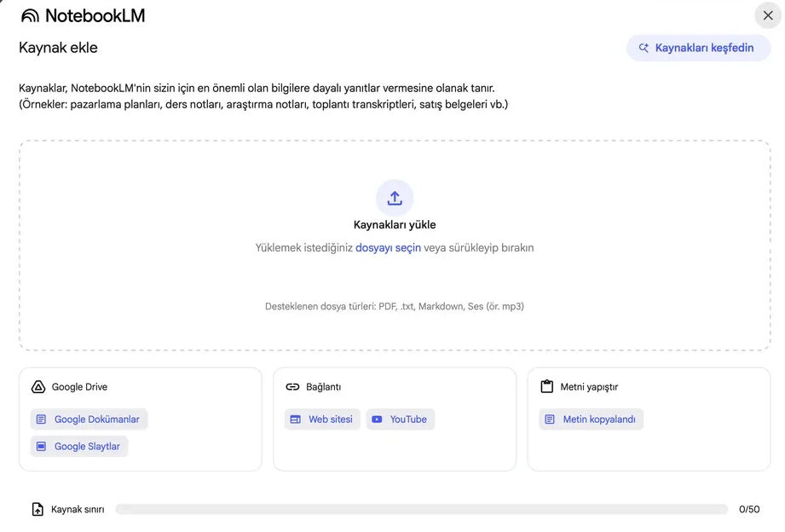Choose Metin kopyalandı paste option
The height and width of the screenshot is (532, 785).
[591, 419]
